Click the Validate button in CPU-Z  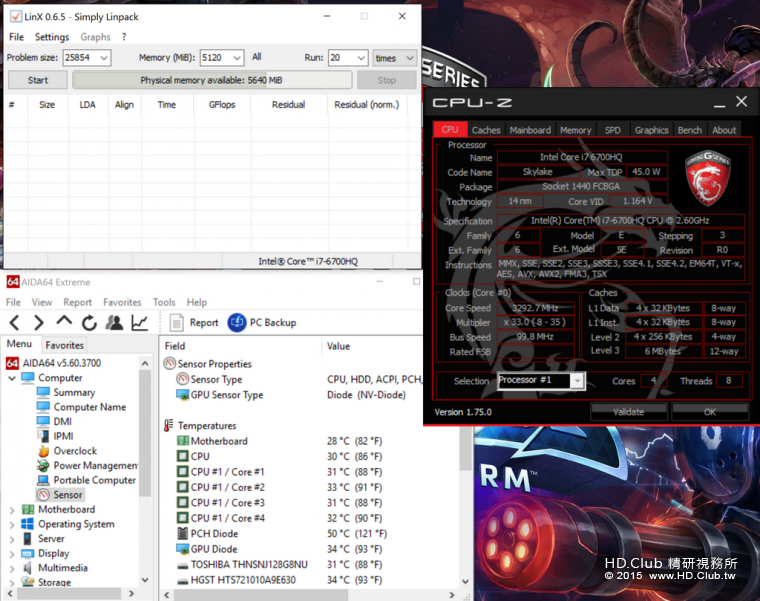tap(629, 412)
